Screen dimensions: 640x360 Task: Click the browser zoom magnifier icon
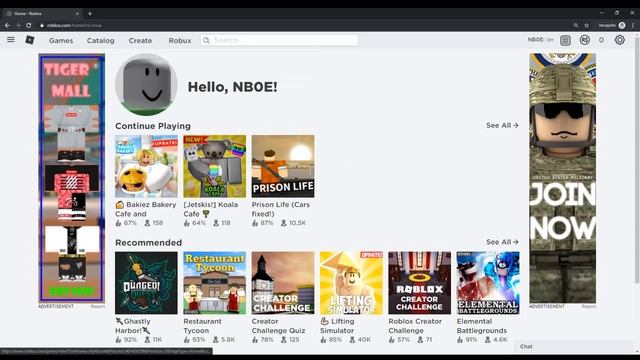click(576, 25)
